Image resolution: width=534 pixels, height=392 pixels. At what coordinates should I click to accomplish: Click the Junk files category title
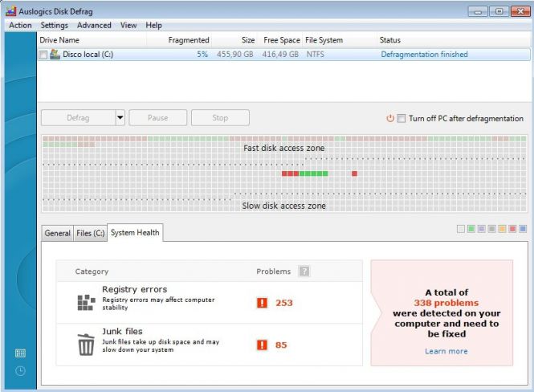pyautogui.click(x=122, y=332)
